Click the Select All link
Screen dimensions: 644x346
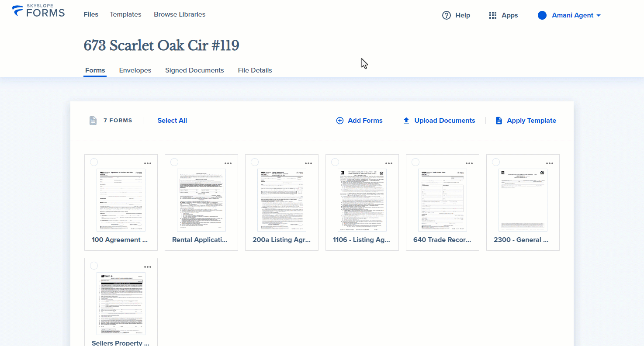pyautogui.click(x=172, y=121)
